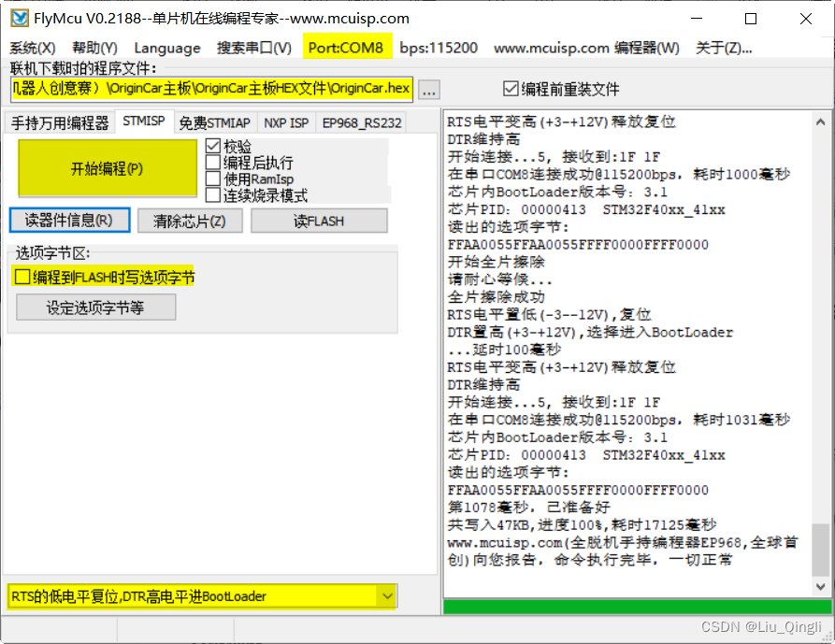Switch to the 免费STMIAP tab
Image resolution: width=835 pixels, height=644 pixels.
[215, 121]
